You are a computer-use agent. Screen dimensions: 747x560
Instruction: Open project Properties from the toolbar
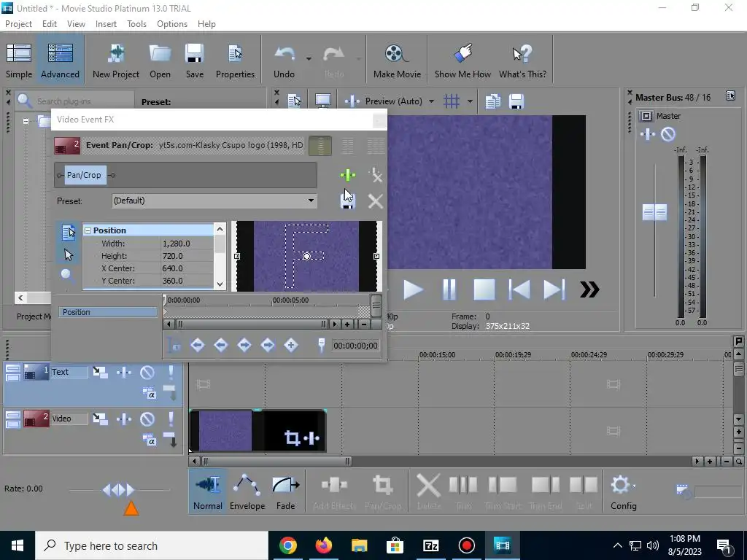click(x=235, y=61)
